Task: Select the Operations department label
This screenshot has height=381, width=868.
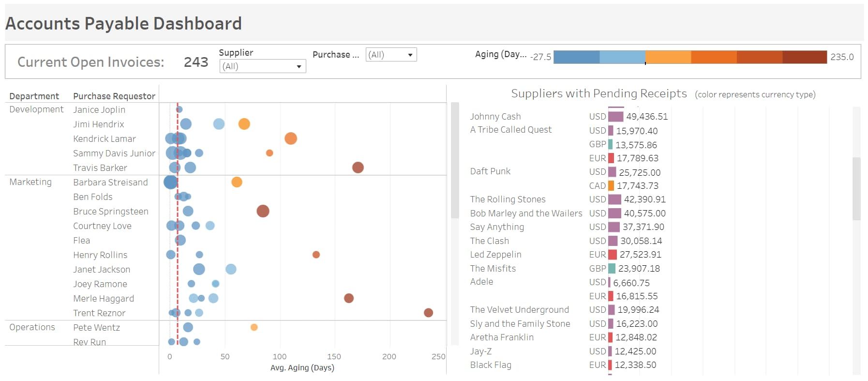Action: [32, 327]
